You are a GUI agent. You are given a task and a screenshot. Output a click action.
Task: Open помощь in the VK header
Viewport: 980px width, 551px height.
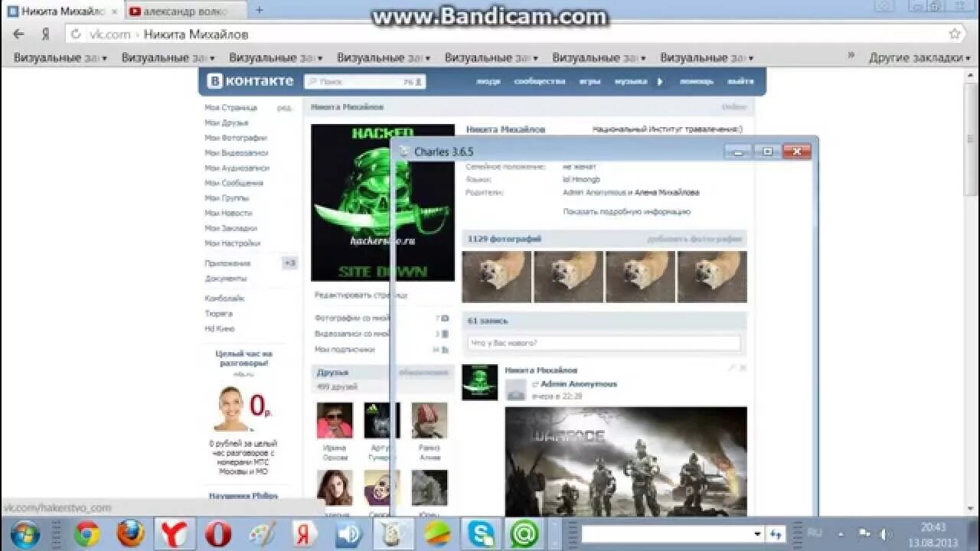[x=696, y=81]
